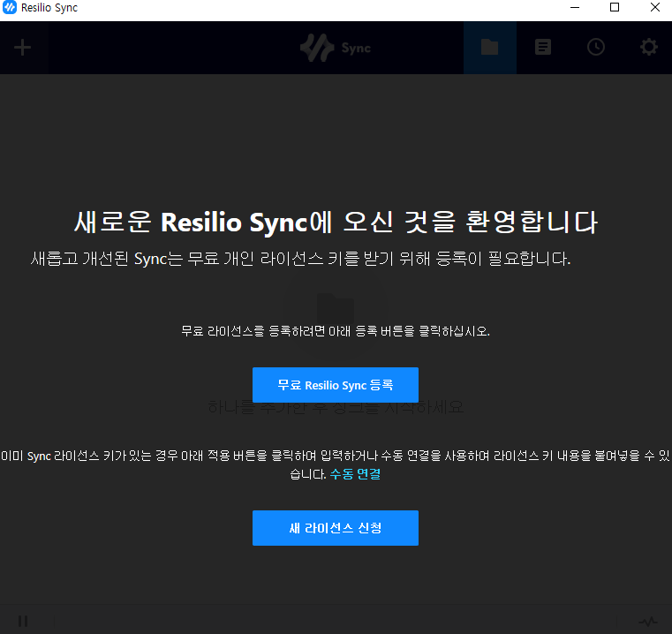This screenshot has height=634, width=672.
Task: Click the plus add-folder icon
Action: (22, 47)
